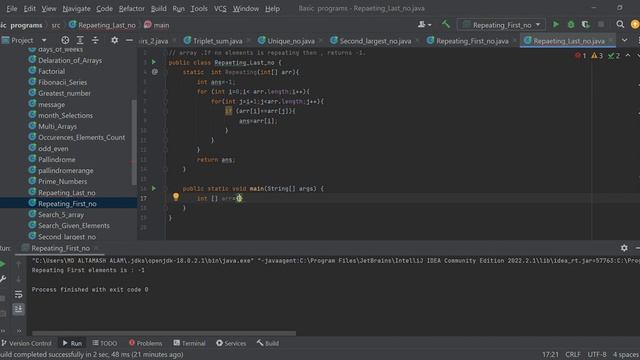This screenshot has width=640, height=360.
Task: Toggle soft-wrap in Run console
Action: (18, 294)
